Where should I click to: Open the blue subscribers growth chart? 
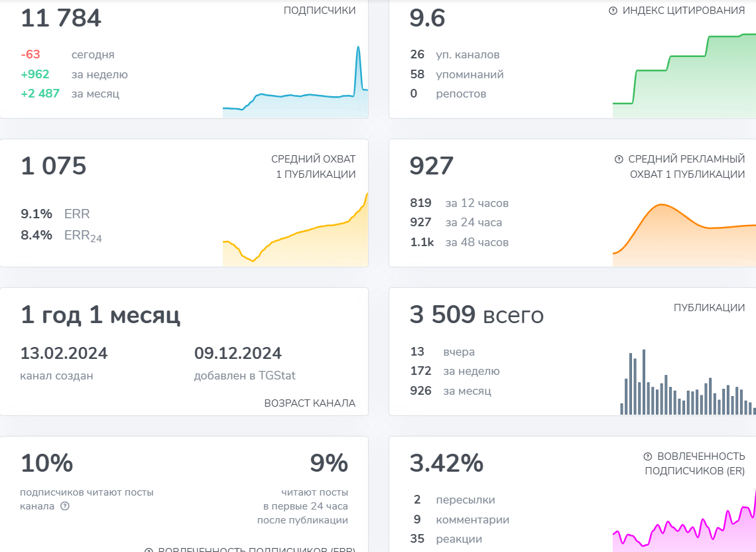coord(295,82)
